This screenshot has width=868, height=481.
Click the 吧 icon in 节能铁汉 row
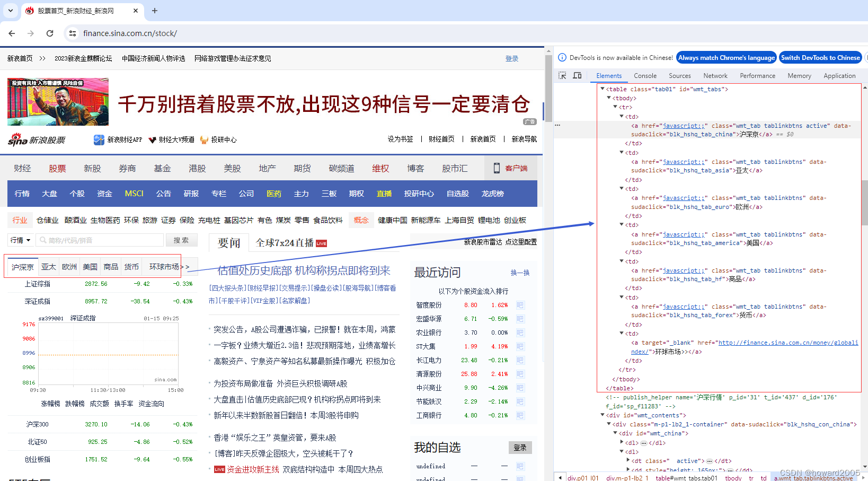pyautogui.click(x=520, y=401)
